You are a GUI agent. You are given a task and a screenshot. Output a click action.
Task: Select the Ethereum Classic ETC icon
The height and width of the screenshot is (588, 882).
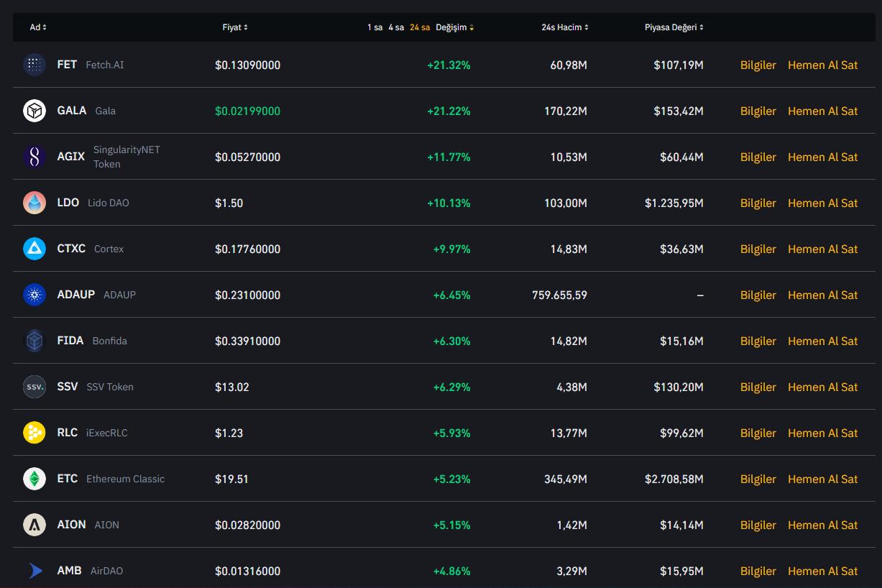[x=35, y=479]
